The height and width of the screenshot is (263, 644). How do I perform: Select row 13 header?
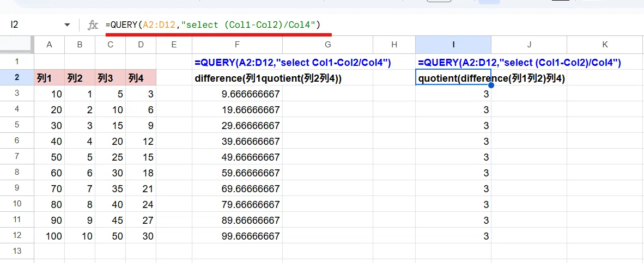click(x=17, y=251)
